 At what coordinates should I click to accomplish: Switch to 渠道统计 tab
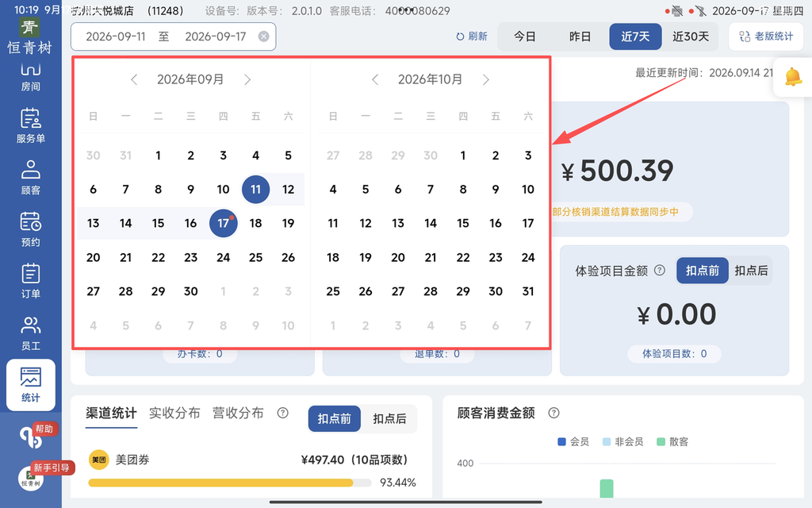click(x=111, y=413)
